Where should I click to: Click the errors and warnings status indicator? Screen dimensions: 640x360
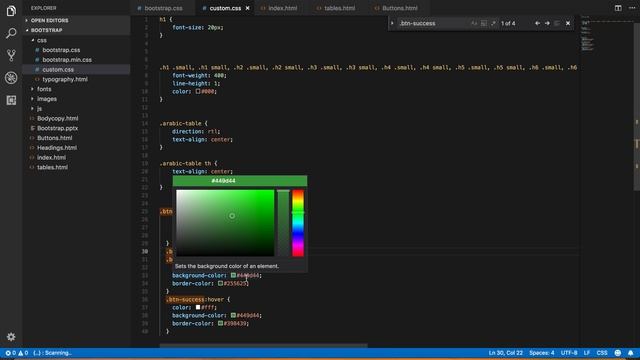[x=16, y=353]
